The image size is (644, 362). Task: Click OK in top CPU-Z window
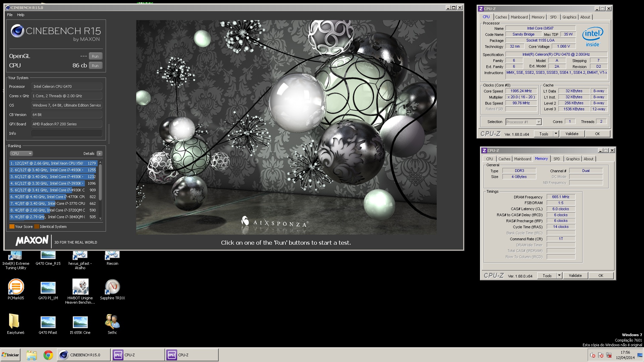[x=597, y=134]
